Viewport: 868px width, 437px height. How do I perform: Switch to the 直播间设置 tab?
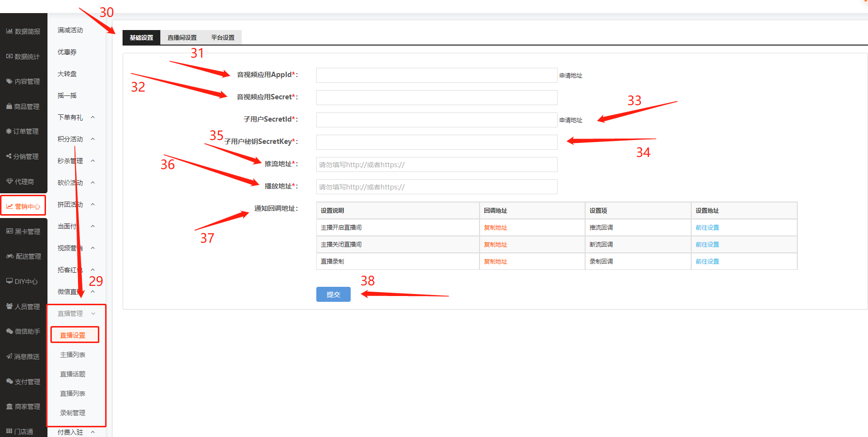pyautogui.click(x=182, y=37)
